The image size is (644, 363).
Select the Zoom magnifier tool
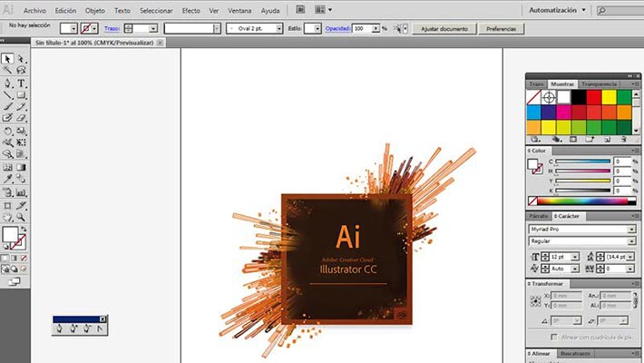click(x=21, y=217)
